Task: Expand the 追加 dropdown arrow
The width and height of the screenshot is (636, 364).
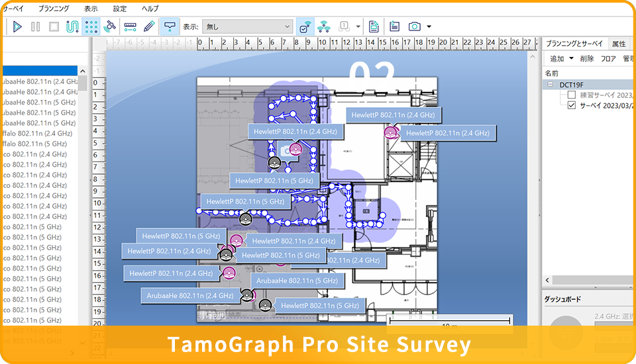Action: (x=571, y=58)
